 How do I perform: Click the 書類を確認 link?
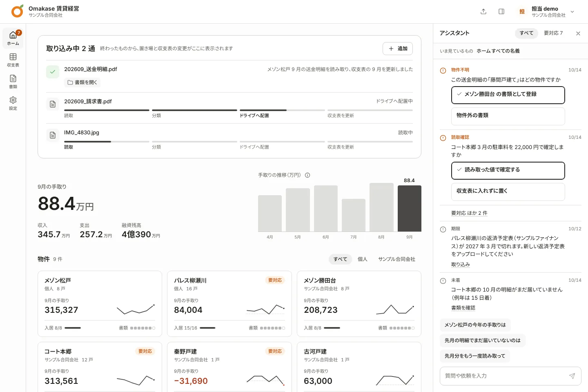[463, 308]
